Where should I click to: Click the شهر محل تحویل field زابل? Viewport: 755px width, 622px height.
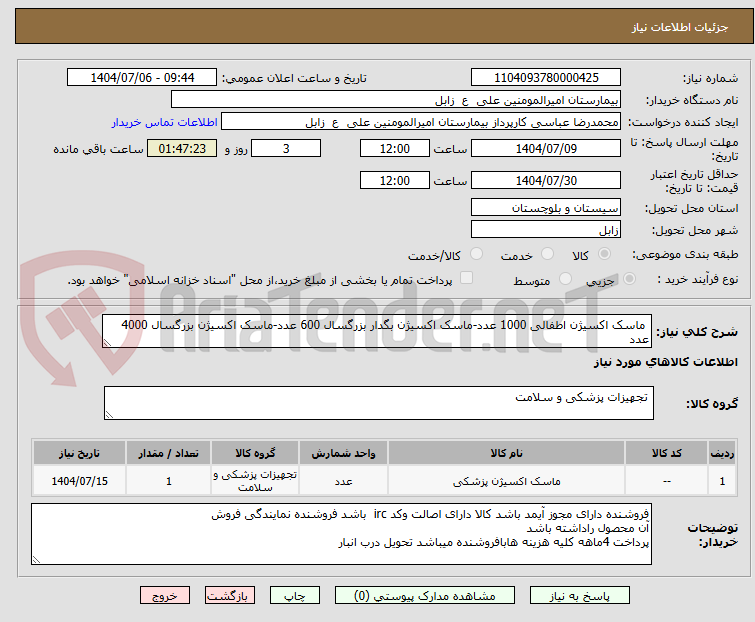546,230
